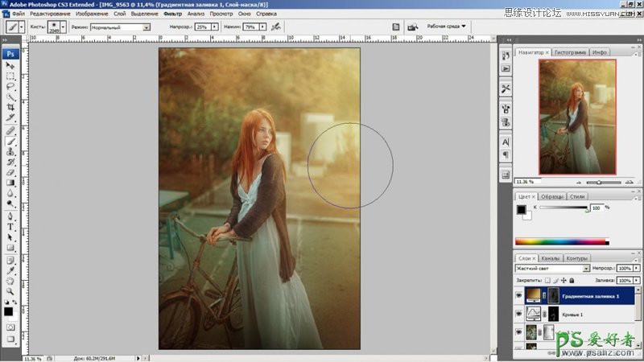The height and width of the screenshot is (362, 644).
Task: Open the Фильтр menu
Action: coord(171,14)
